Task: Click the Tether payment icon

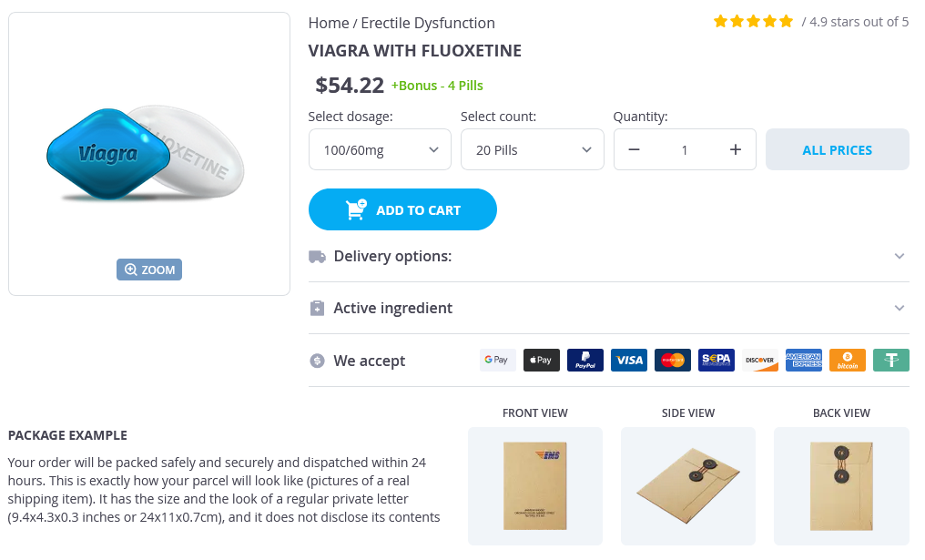Action: [x=891, y=361]
